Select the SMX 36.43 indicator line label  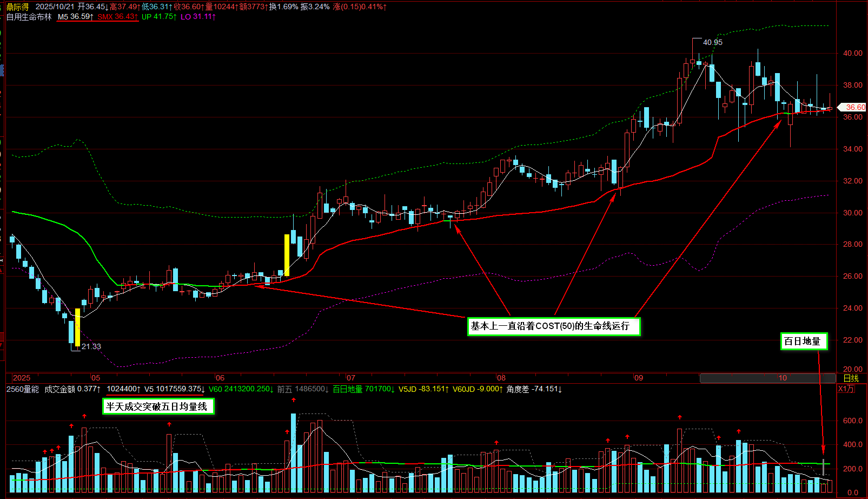click(118, 17)
